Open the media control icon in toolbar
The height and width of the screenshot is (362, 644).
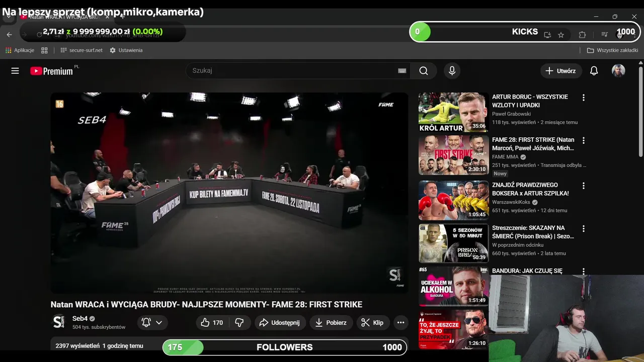click(x=604, y=34)
